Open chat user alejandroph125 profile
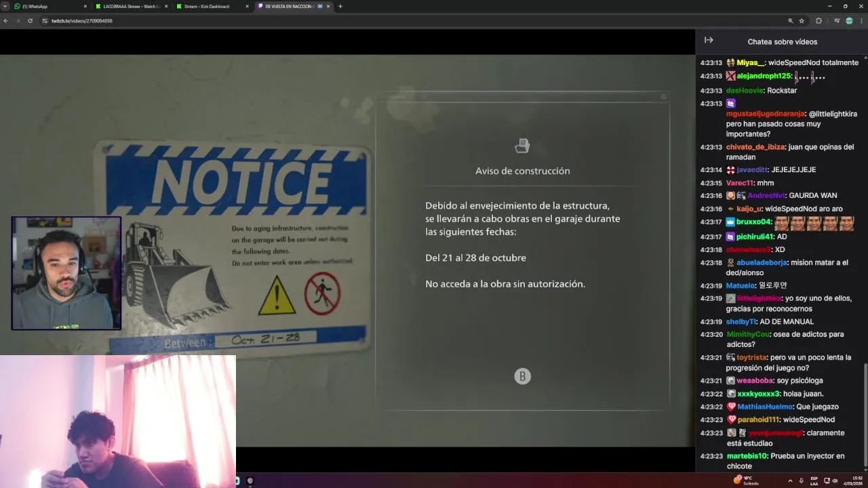 pos(764,76)
